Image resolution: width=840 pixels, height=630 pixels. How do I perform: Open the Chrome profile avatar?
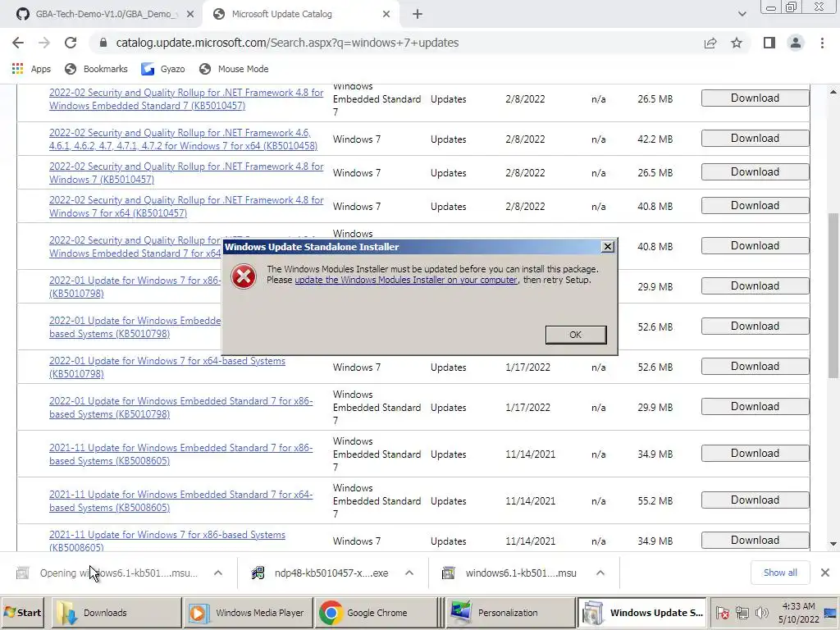click(x=796, y=43)
